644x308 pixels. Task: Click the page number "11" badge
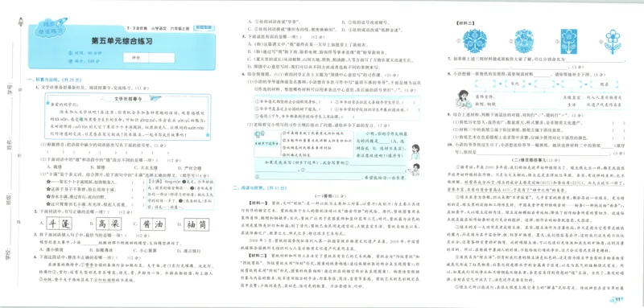[x=617, y=301]
